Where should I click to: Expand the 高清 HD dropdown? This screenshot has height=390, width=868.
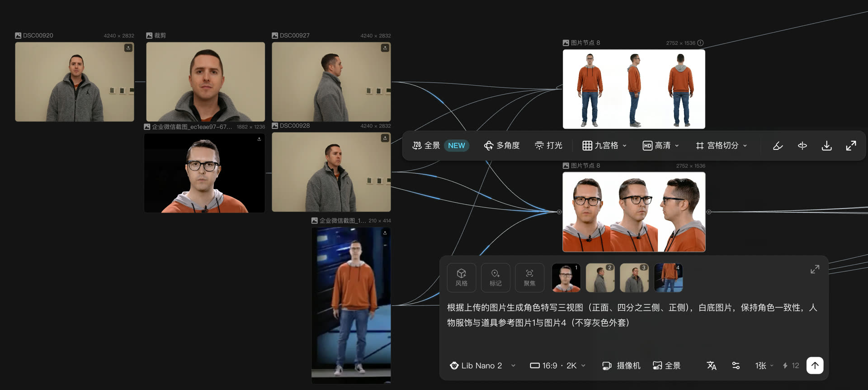pos(661,145)
